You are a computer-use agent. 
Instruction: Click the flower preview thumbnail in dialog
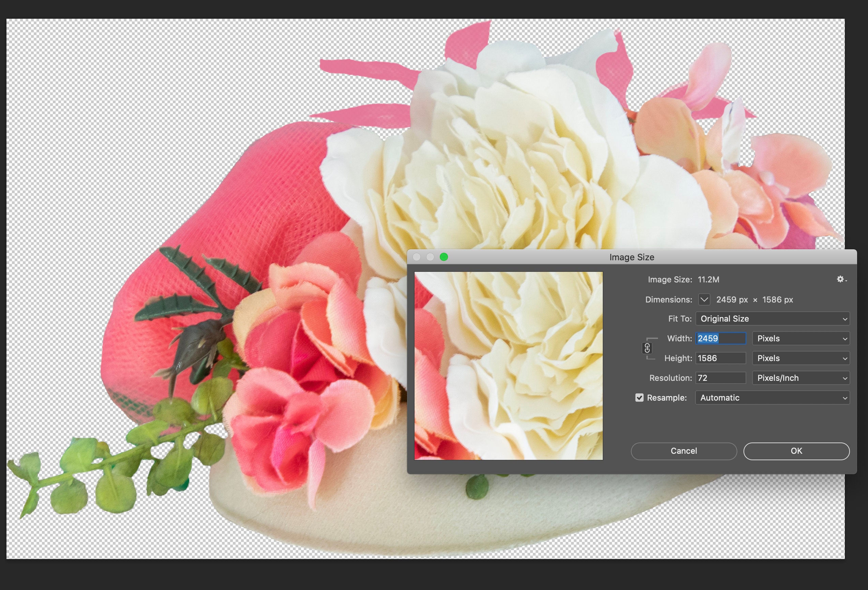508,366
